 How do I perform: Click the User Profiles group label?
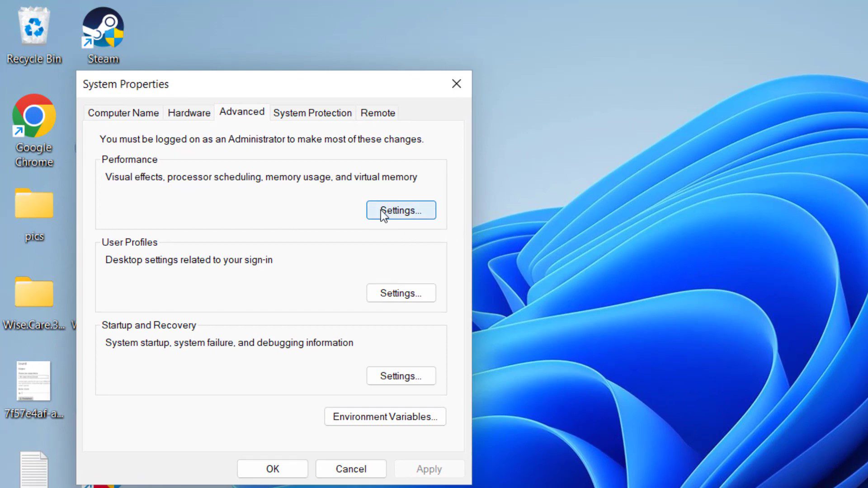click(x=129, y=242)
